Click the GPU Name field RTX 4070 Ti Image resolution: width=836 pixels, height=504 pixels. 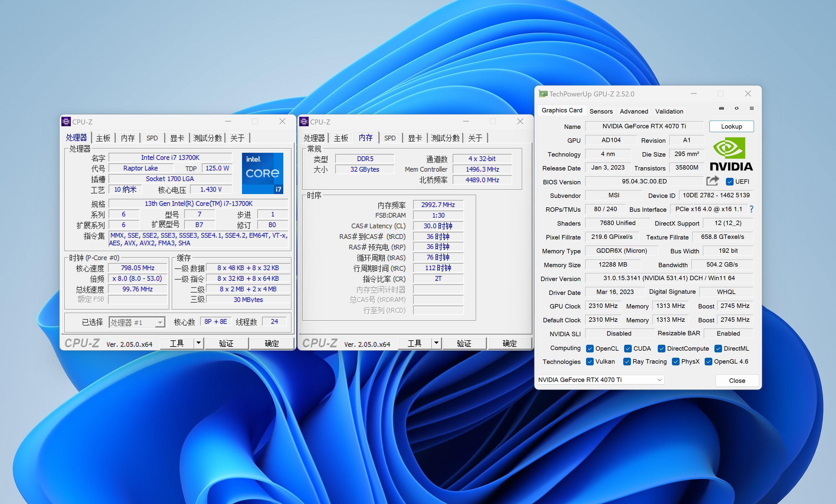[x=644, y=126]
